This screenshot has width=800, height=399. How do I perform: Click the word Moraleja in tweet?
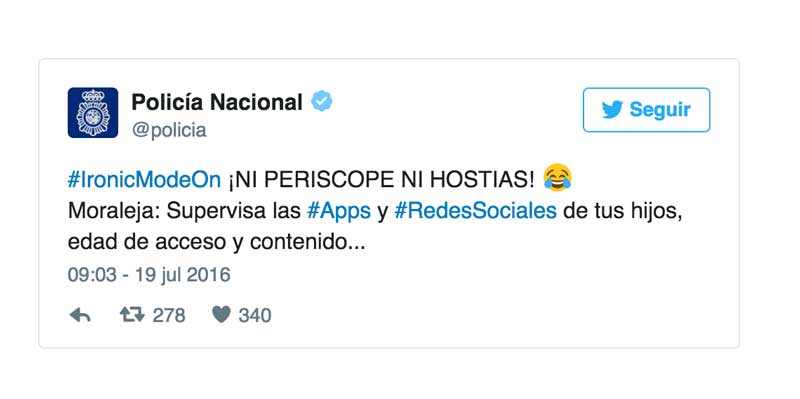(x=114, y=212)
